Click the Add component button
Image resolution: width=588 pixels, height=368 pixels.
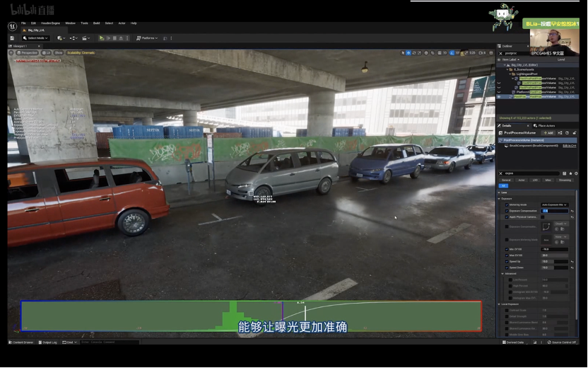click(x=548, y=132)
